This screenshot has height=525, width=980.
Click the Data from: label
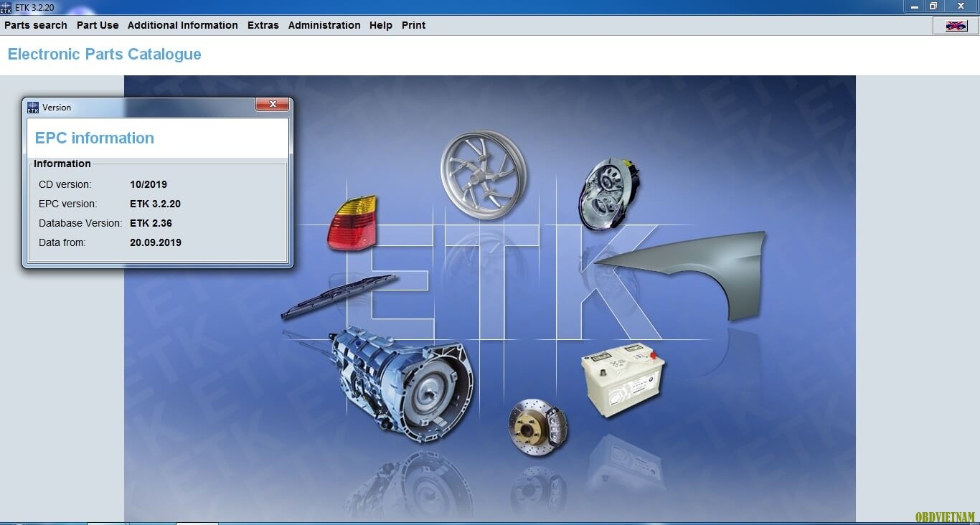pos(62,242)
